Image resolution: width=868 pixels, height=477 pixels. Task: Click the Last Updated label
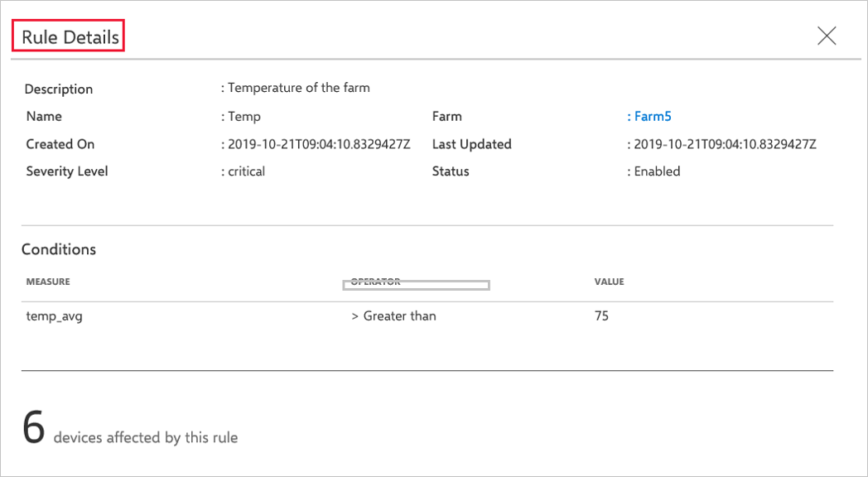(x=471, y=144)
